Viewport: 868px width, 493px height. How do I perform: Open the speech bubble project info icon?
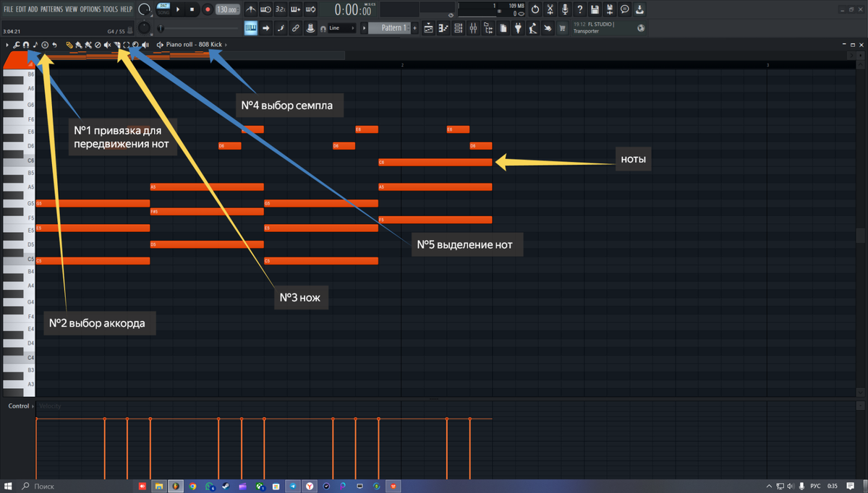pos(624,9)
